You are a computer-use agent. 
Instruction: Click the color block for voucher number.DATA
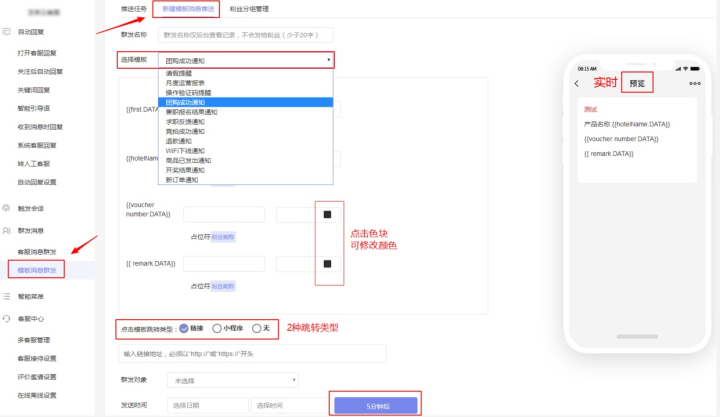pos(327,214)
